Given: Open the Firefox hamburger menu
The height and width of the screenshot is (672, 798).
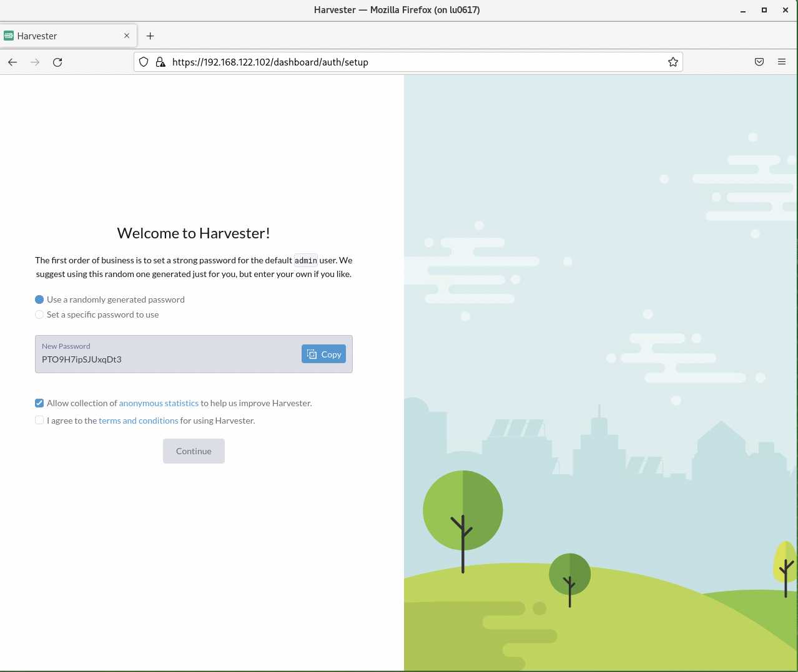Looking at the screenshot, I should [782, 62].
